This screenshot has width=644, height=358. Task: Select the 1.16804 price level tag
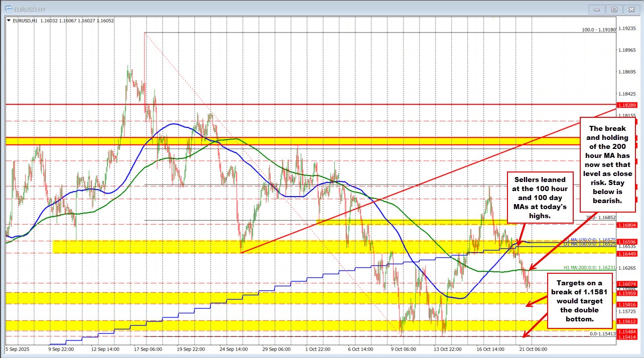(627, 226)
